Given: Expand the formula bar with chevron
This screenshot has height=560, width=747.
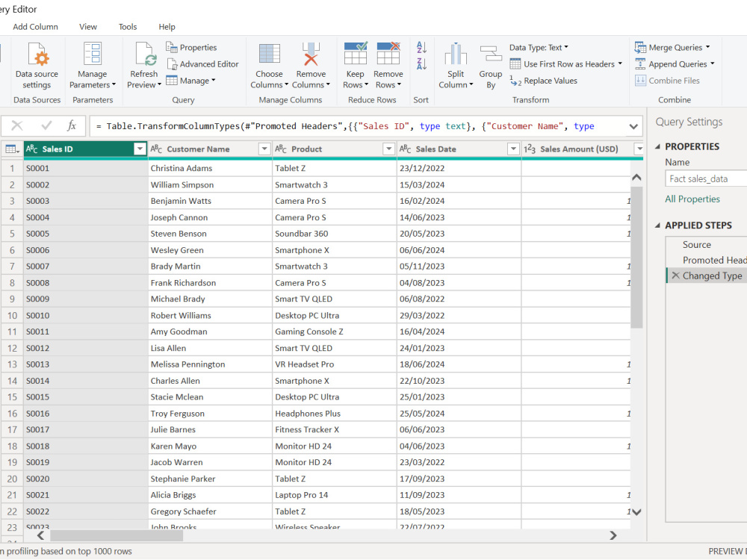Looking at the screenshot, I should (x=633, y=126).
